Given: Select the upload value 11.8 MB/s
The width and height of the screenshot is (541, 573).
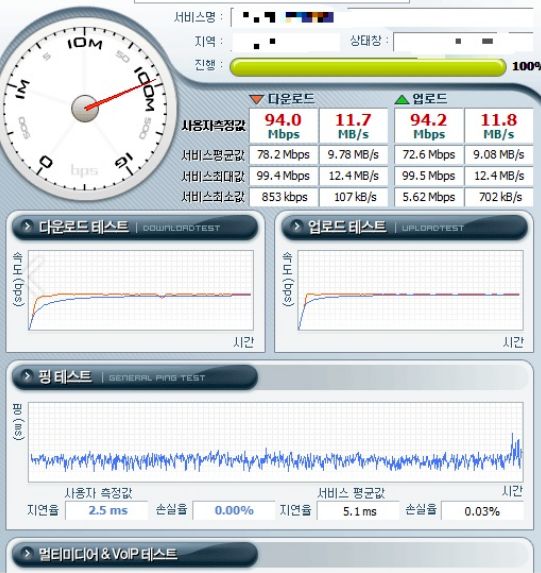Looking at the screenshot, I should click(x=499, y=126).
